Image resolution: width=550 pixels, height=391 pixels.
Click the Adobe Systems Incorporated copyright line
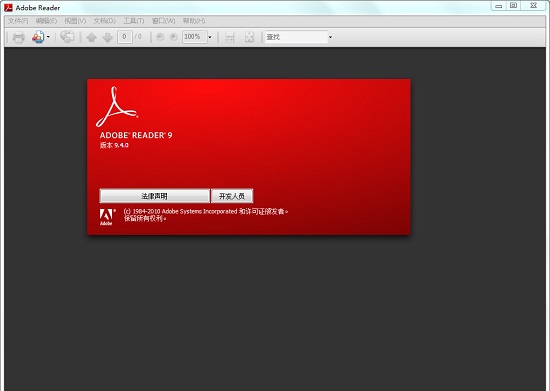click(206, 211)
